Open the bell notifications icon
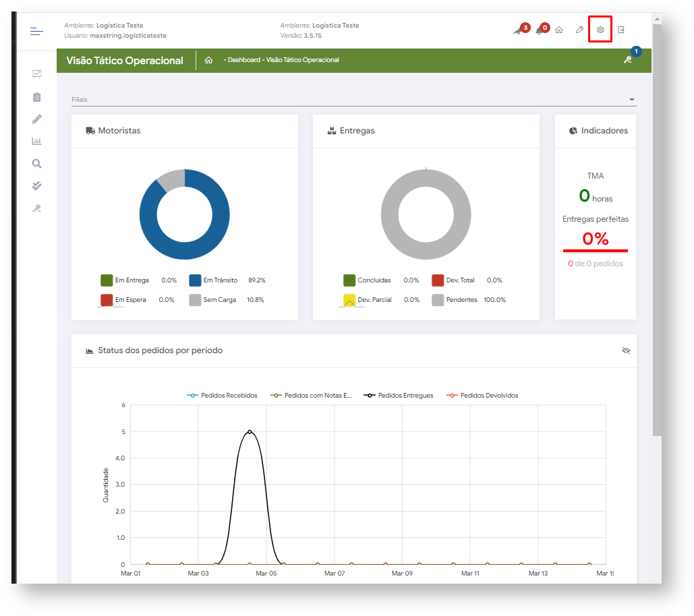The image size is (694, 616). point(540,31)
